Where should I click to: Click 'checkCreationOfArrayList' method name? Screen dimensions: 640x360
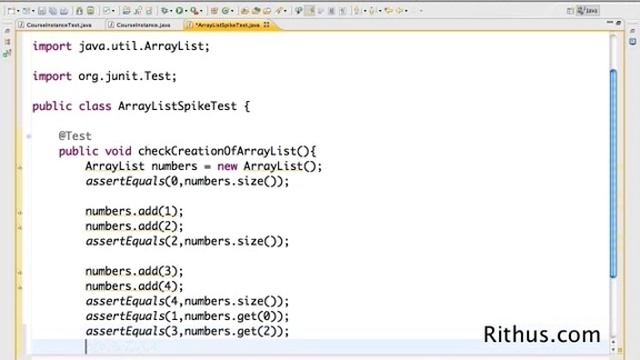[217, 151]
